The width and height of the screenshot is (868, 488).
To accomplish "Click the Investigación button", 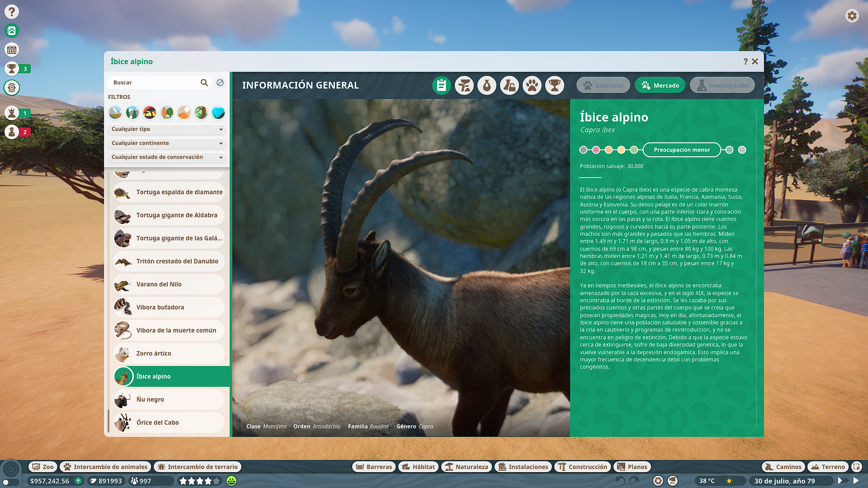I will tap(722, 85).
